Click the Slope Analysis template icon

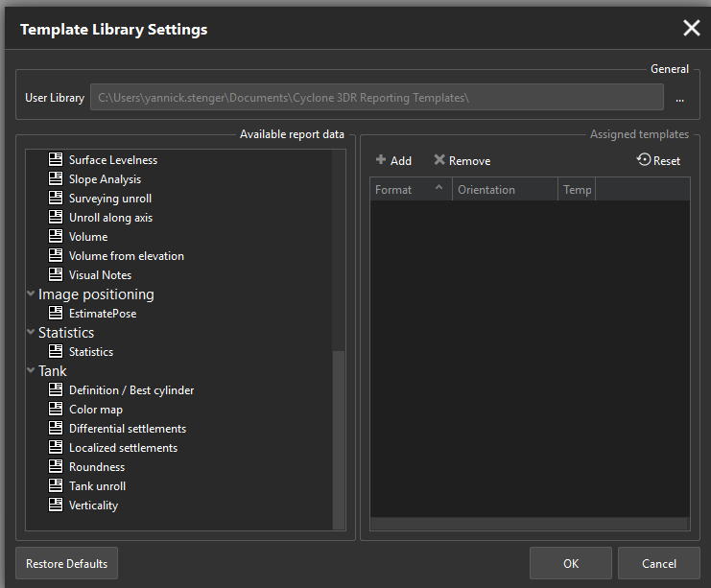(x=56, y=179)
